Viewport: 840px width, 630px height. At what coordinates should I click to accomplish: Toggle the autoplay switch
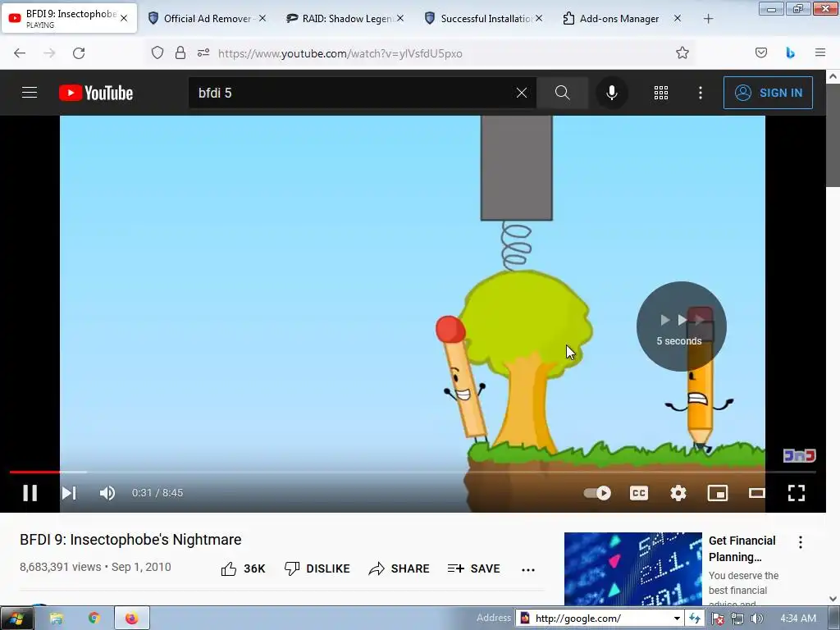[x=597, y=493]
